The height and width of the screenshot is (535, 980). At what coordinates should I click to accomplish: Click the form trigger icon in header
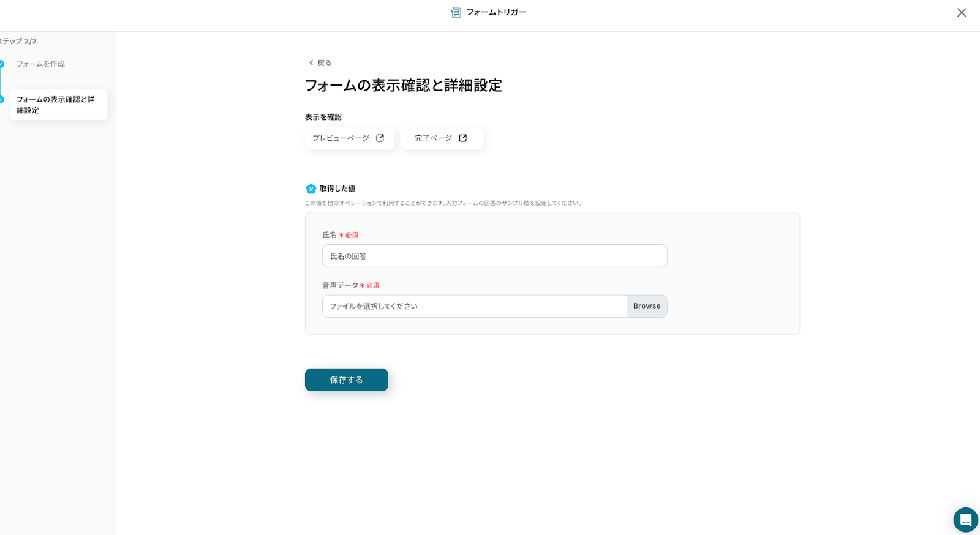click(456, 12)
